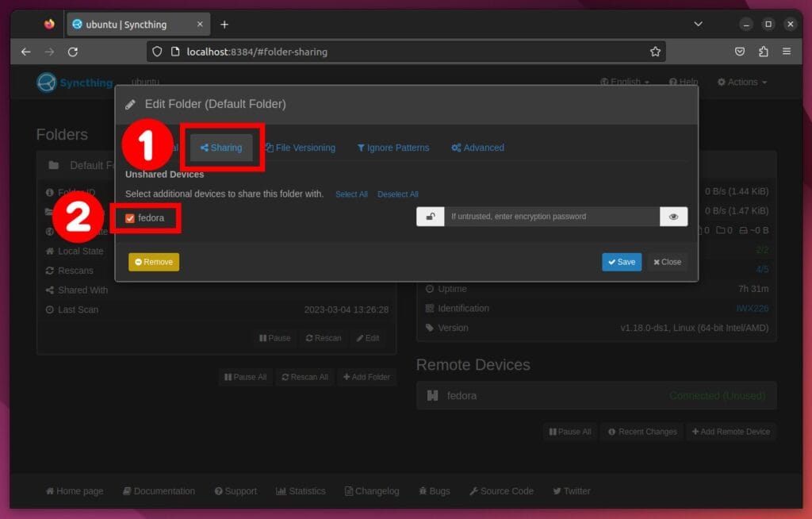Open a new browser tab
812x519 pixels.
click(224, 25)
